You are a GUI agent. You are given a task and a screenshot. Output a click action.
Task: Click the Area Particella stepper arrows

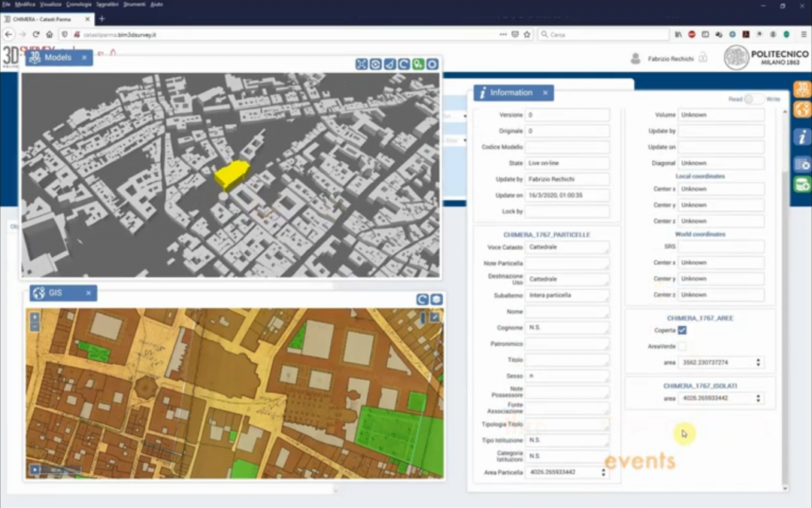pos(603,472)
